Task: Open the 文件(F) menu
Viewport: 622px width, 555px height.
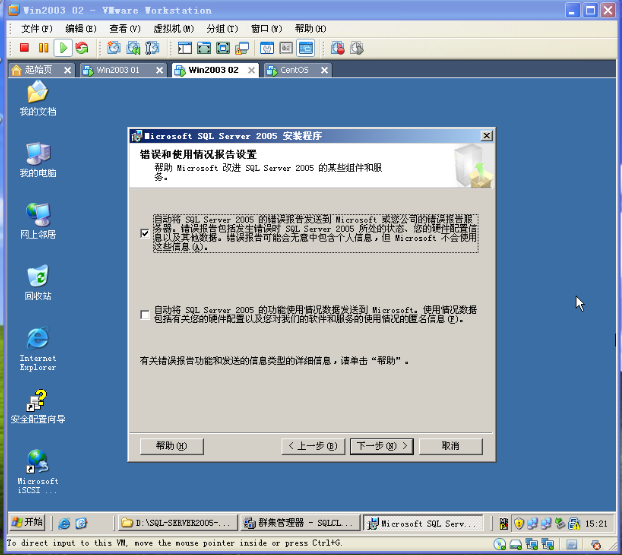Action: (x=36, y=29)
